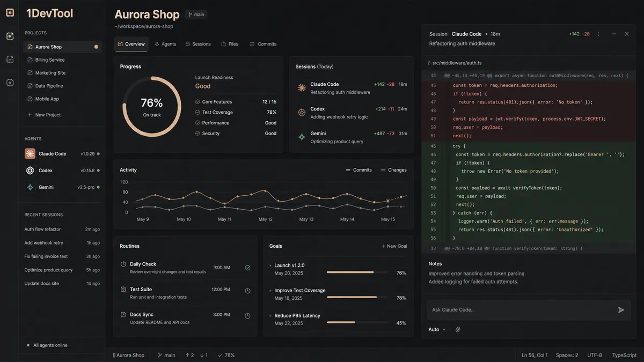The image size is (644, 362).
Task: Open the Auth flow refactor recent session
Action: [x=62, y=230]
